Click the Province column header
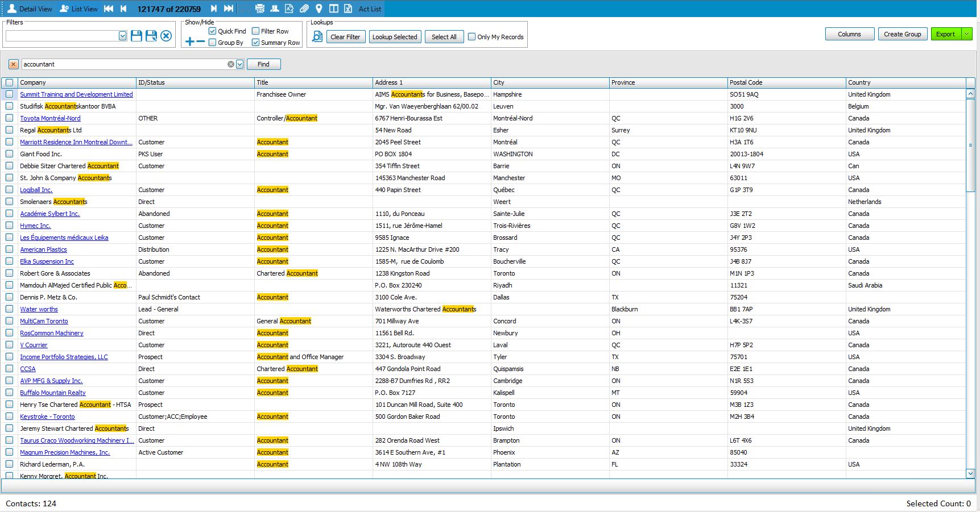980x512 pixels. (668, 82)
